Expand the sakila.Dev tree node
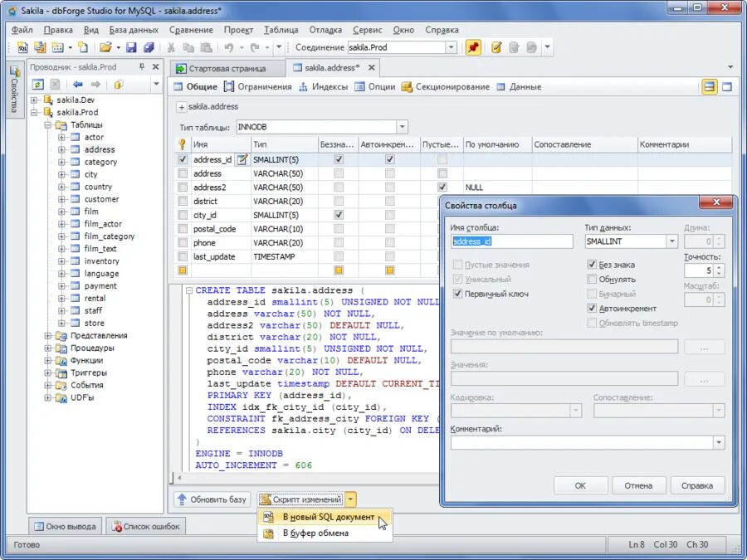The width and height of the screenshot is (747, 560). (34, 100)
